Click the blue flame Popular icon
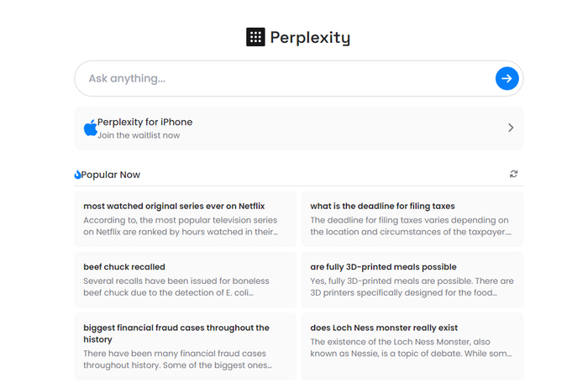 [x=77, y=175]
